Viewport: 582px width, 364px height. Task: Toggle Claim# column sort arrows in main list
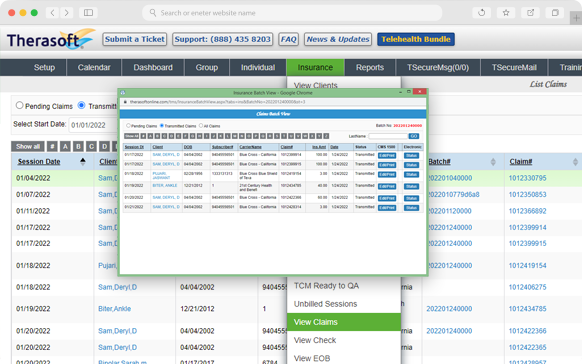click(575, 162)
